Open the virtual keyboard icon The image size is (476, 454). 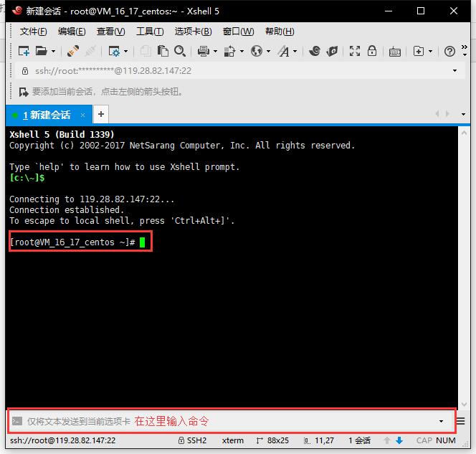pos(395,51)
